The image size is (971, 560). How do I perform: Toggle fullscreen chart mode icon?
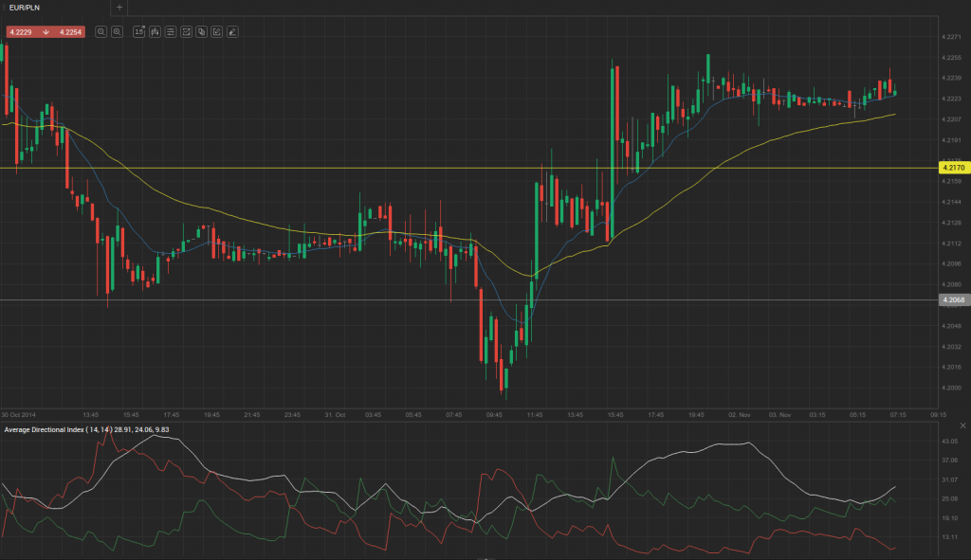point(185,31)
